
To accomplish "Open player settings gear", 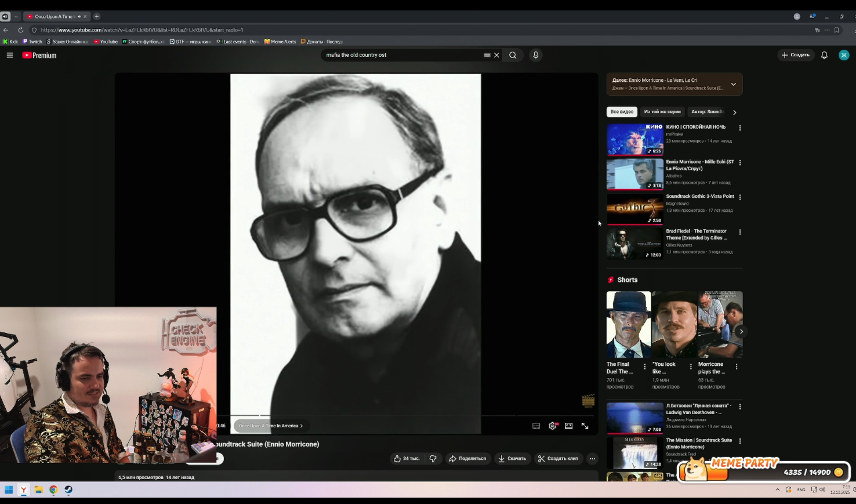I will 553,426.
